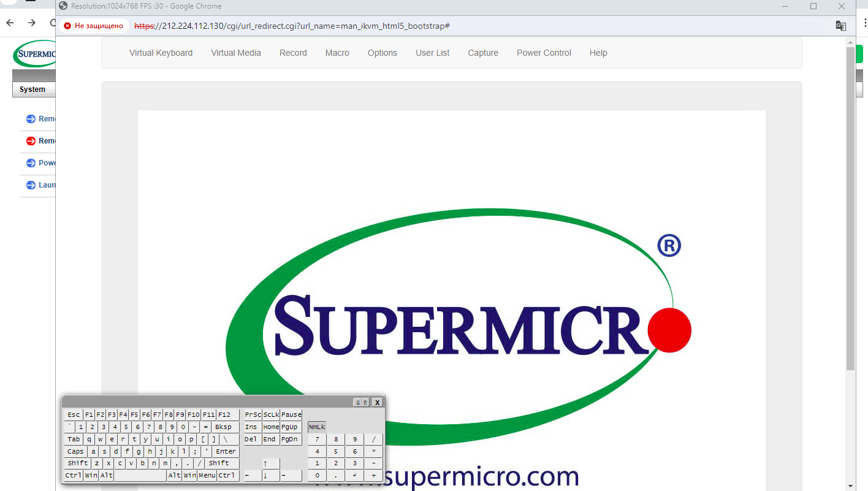Open the User List menu

pyautogui.click(x=433, y=53)
